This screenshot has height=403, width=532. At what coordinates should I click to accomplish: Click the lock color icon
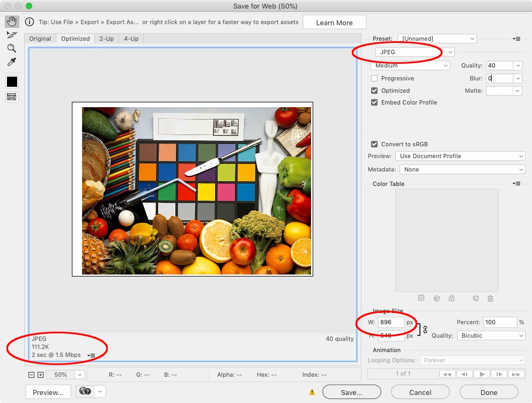coord(451,298)
